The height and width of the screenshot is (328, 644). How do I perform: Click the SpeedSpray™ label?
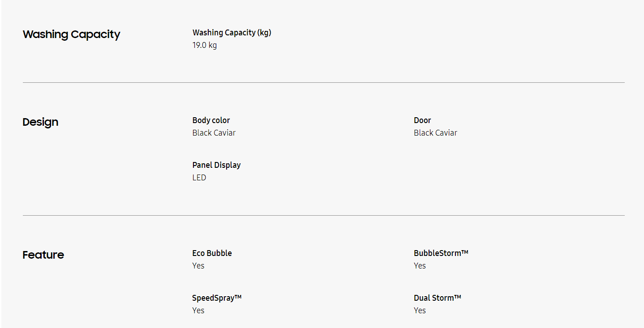coord(217,298)
